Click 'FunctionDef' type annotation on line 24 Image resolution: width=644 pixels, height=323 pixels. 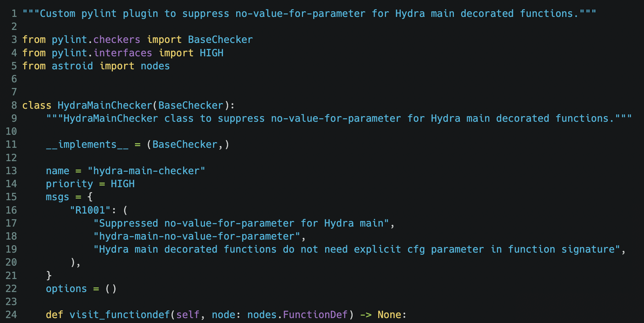(315, 315)
